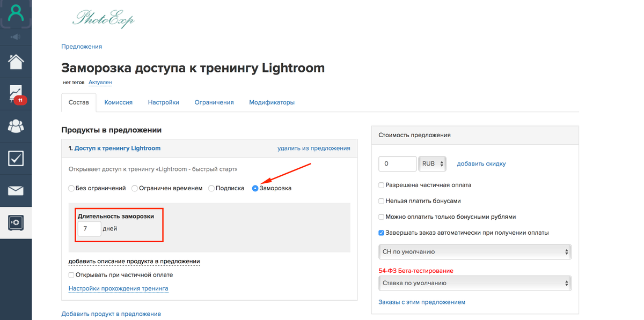Toggle 'Можно оплатить только бонусными рублями' checkbox
This screenshot has width=644, height=320.
[x=381, y=217]
